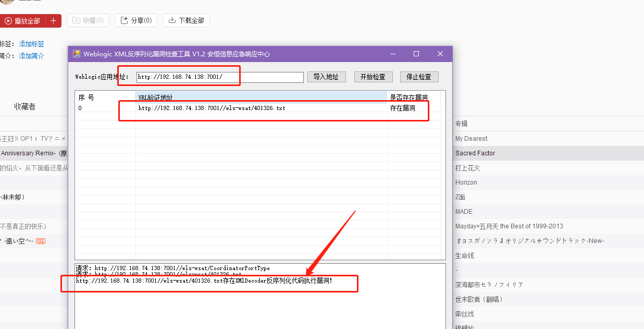Switch to the 收藏者 tab
Image resolution: width=644 pixels, height=329 pixels.
pos(25,106)
